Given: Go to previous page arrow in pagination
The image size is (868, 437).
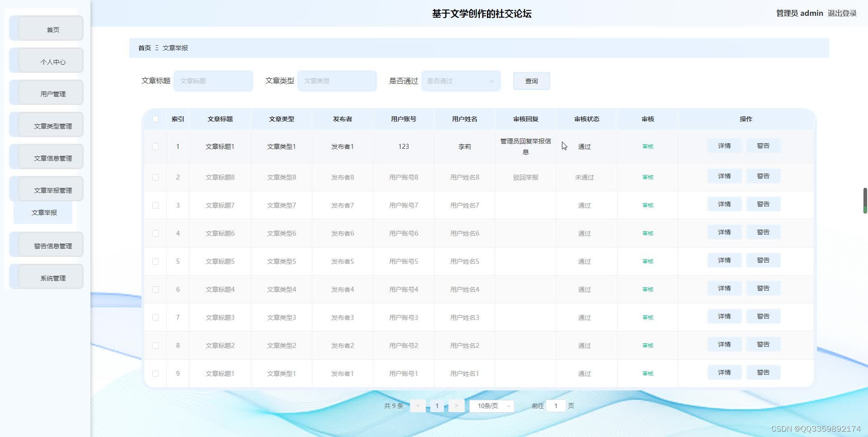Looking at the screenshot, I should [418, 406].
